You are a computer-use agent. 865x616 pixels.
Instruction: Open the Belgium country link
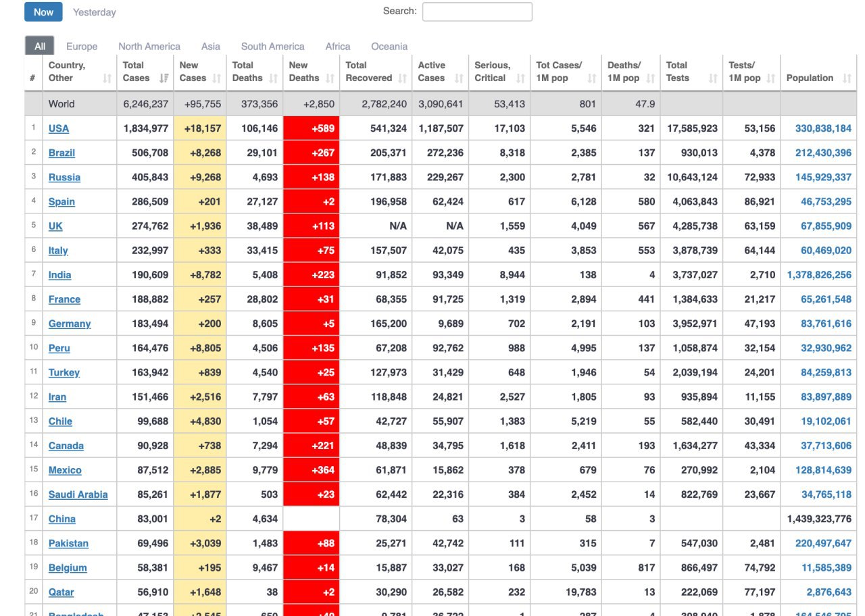click(x=68, y=567)
